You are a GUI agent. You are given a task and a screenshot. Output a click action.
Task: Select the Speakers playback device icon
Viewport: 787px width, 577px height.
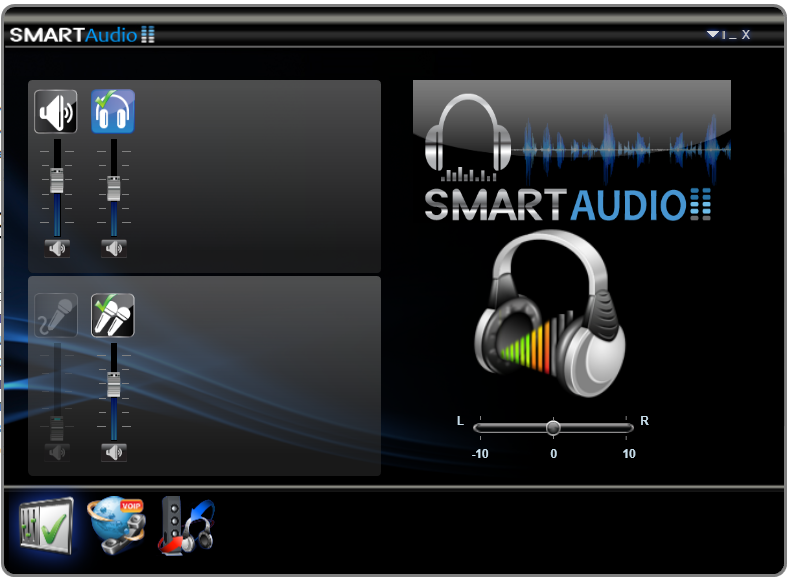(56, 111)
